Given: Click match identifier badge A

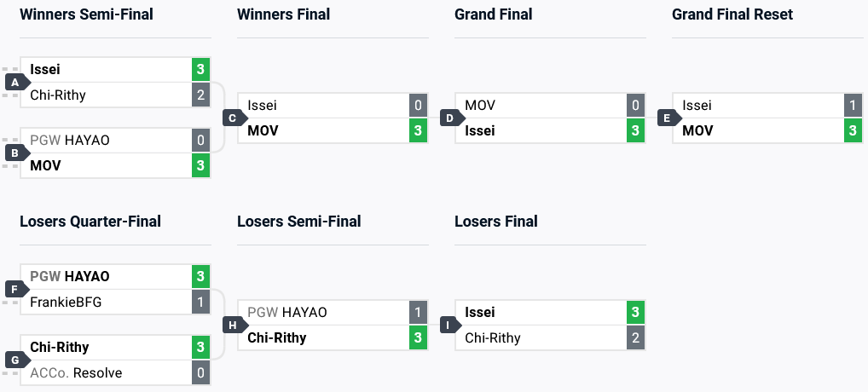Looking at the screenshot, I should pyautogui.click(x=14, y=83).
